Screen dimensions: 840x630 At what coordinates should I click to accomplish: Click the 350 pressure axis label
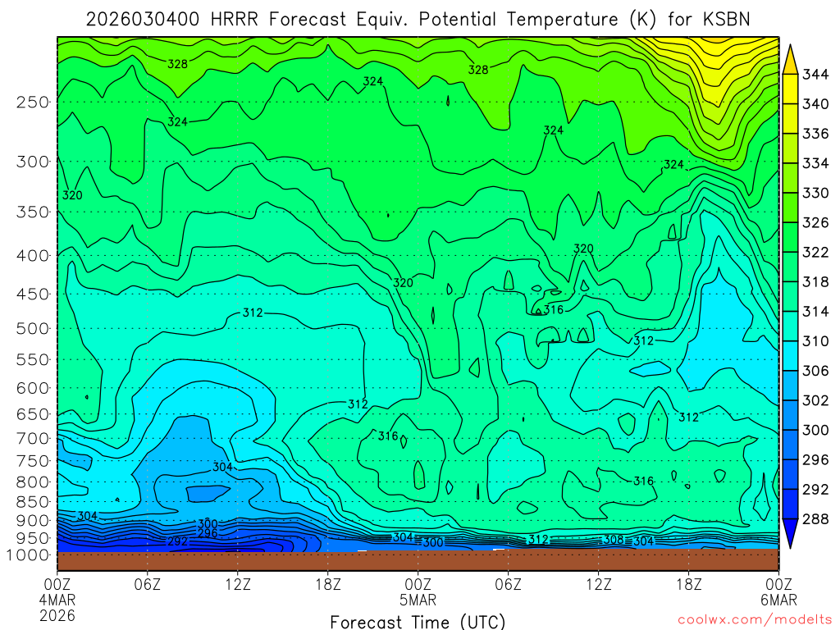point(33,212)
